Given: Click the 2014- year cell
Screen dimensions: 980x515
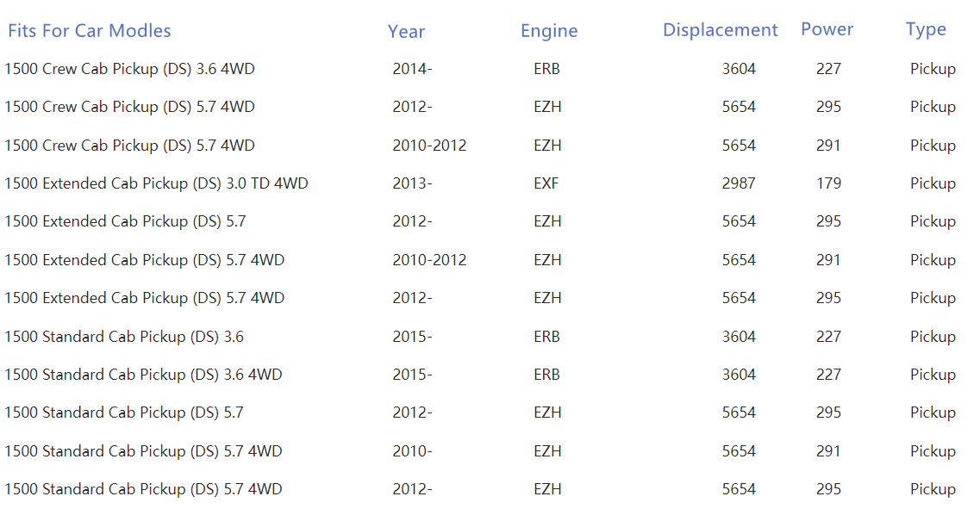Looking at the screenshot, I should 412,69.
